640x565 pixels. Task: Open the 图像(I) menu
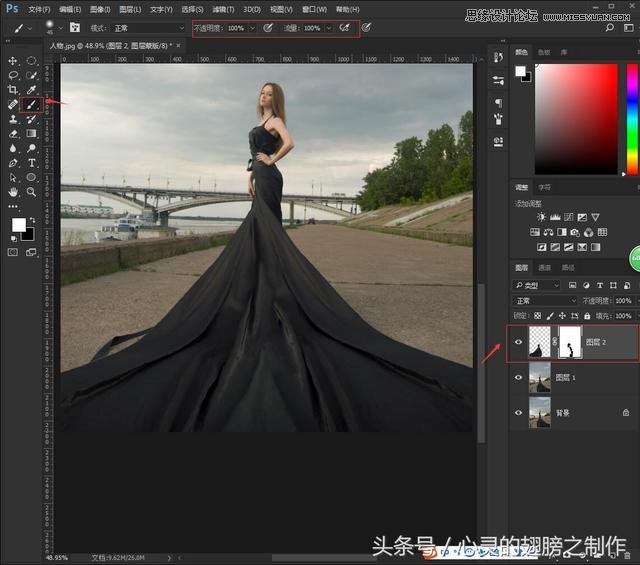click(98, 8)
